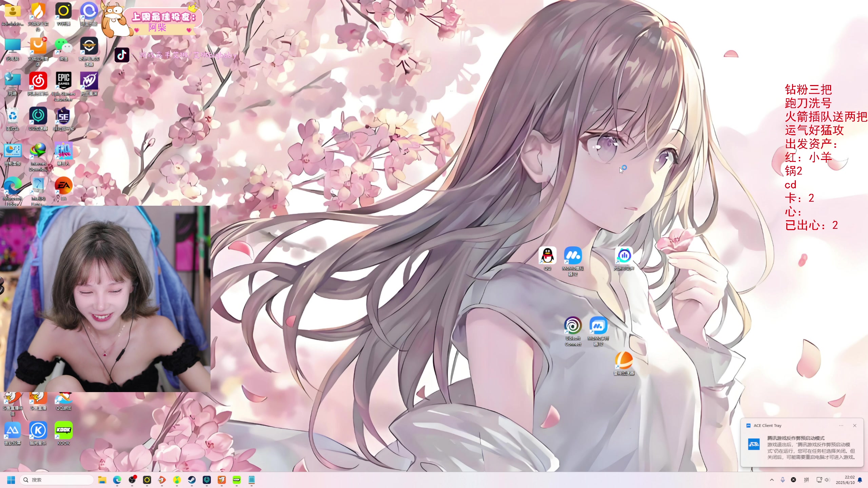868x488 pixels.
Task: Launch 傲软投屏 from the desktop
Action: click(x=13, y=434)
